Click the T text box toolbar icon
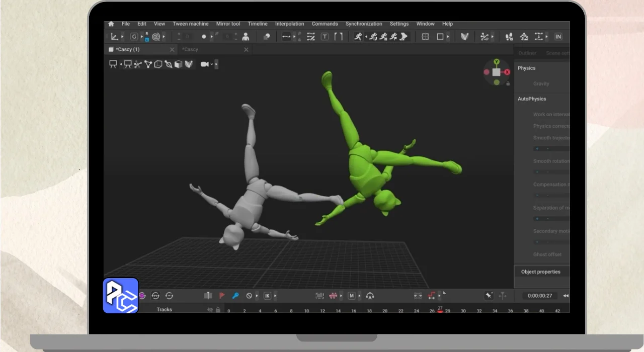This screenshot has width=644, height=352. click(325, 37)
